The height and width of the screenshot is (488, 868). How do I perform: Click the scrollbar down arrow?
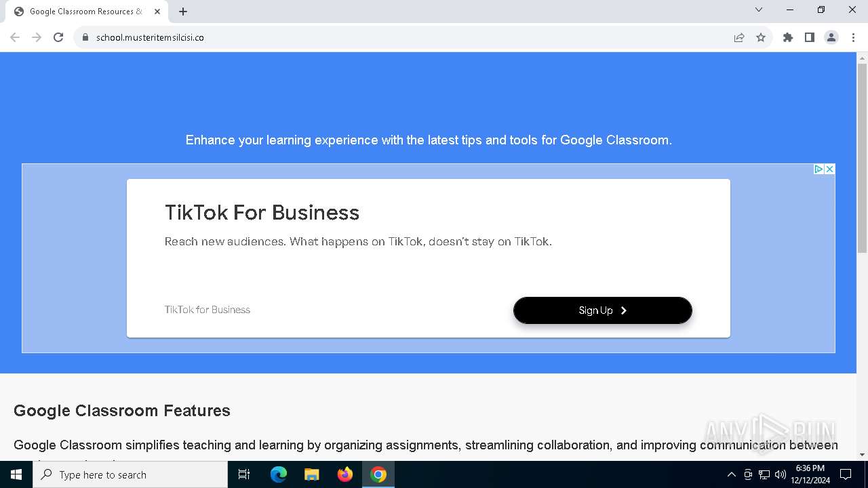click(x=862, y=455)
